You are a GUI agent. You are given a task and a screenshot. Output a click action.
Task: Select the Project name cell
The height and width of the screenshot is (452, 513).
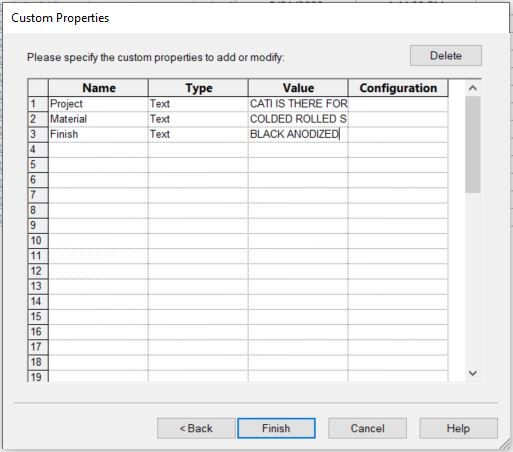tap(98, 104)
